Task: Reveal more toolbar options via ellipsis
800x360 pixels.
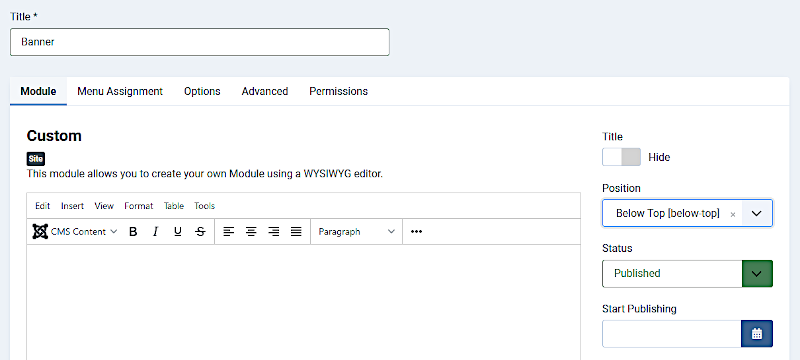Action: tap(416, 232)
